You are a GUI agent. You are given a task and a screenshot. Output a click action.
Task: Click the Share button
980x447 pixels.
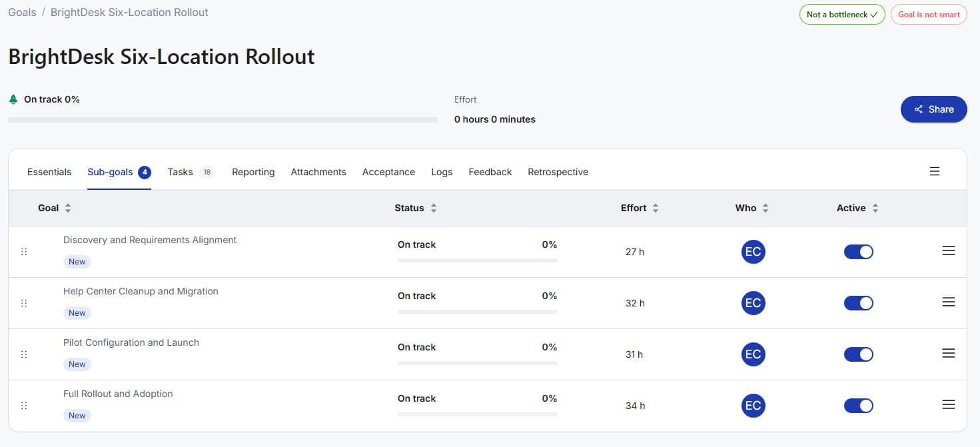click(934, 109)
